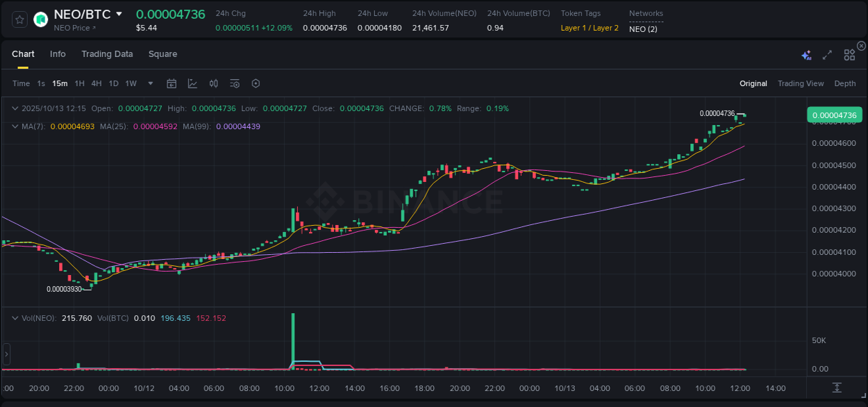The height and width of the screenshot is (407, 868).
Task: Open the NEO Price link
Action: click(72, 28)
